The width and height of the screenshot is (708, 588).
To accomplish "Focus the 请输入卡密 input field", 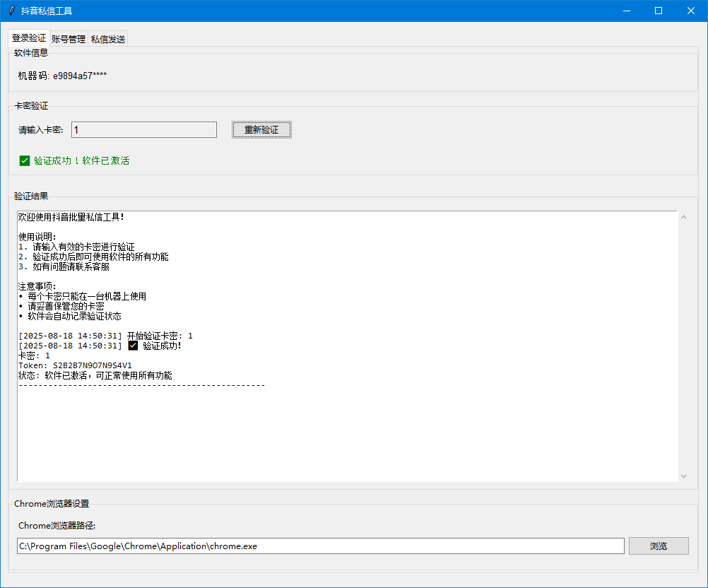I will [x=144, y=130].
